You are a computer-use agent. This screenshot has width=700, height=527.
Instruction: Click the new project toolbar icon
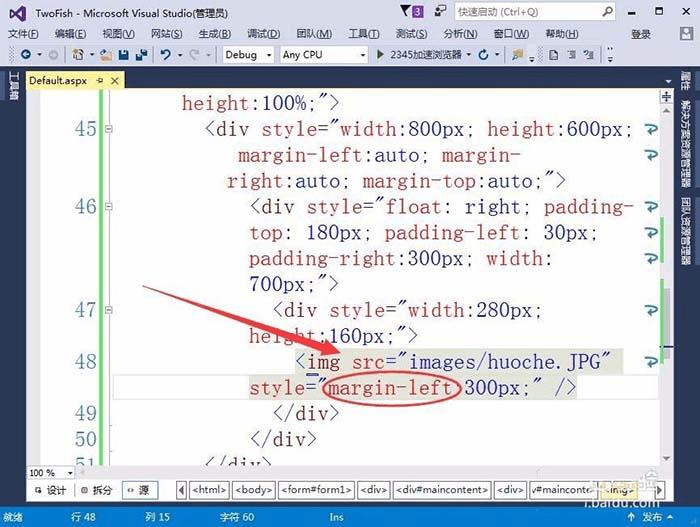click(78, 54)
